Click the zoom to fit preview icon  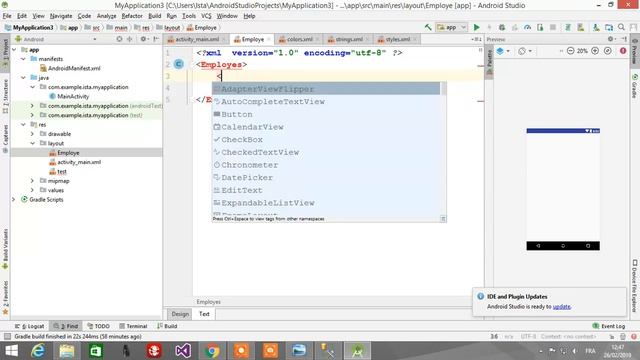coord(608,51)
